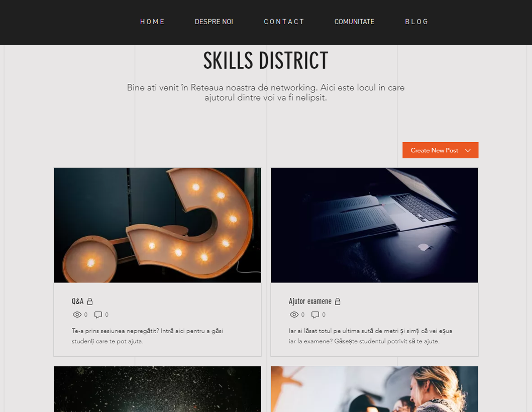
Task: Click the lock icon next to Q&A
Action: pos(90,301)
